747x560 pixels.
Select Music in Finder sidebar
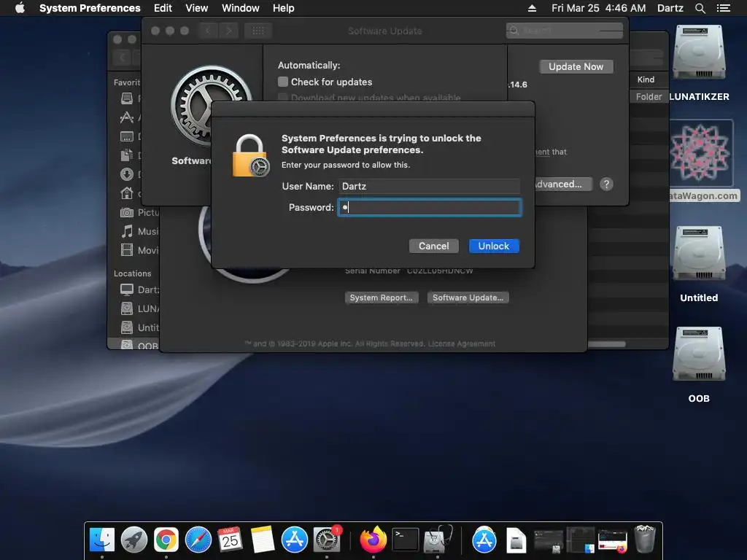click(x=139, y=231)
